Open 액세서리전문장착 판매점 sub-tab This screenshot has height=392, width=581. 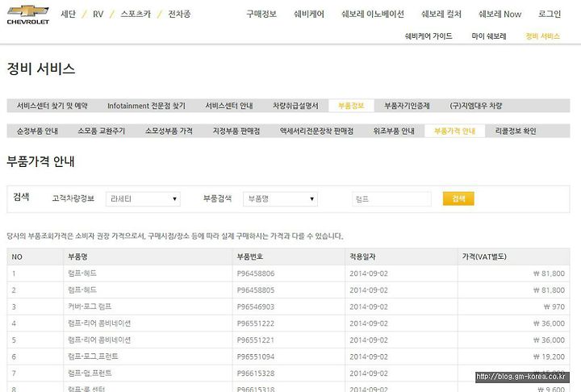[x=316, y=131]
